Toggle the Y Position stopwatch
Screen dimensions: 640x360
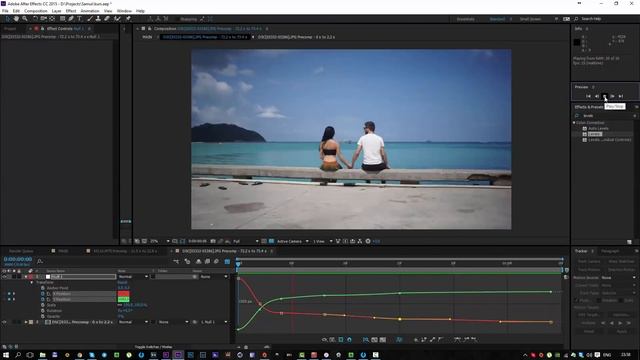(43, 299)
